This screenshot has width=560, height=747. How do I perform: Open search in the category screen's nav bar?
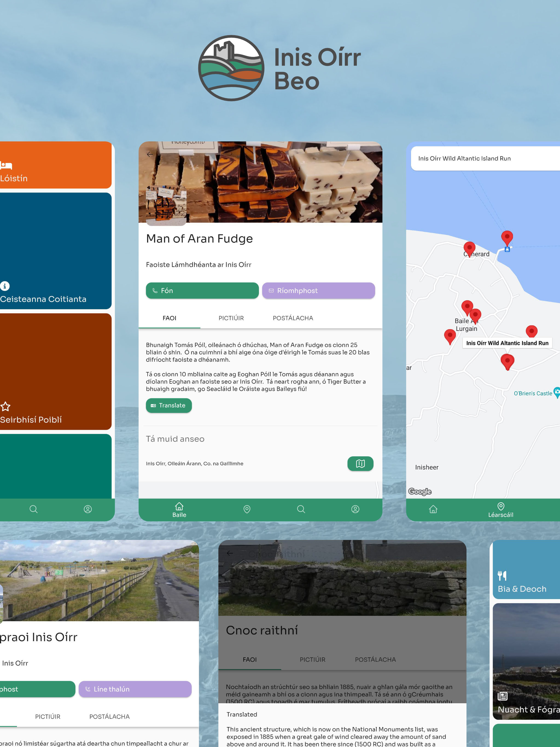[33, 509]
